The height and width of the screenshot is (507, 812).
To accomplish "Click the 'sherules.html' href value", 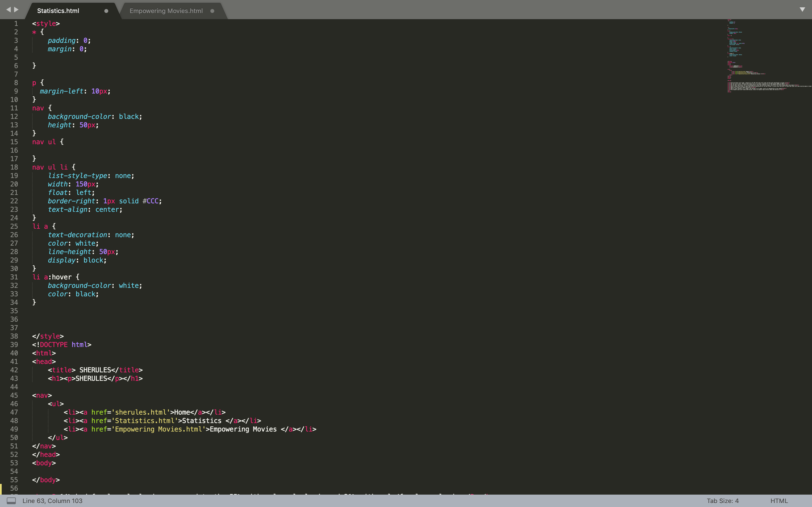I will pyautogui.click(x=141, y=412).
